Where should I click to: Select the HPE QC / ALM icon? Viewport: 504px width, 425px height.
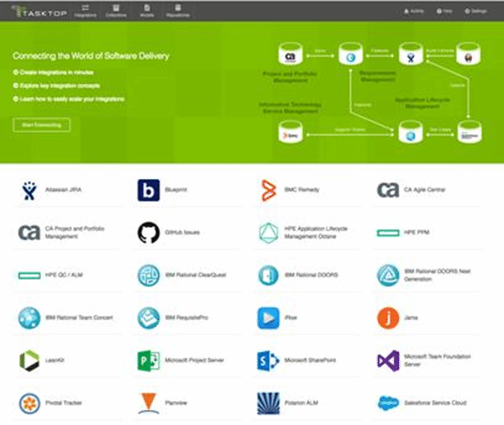(29, 275)
